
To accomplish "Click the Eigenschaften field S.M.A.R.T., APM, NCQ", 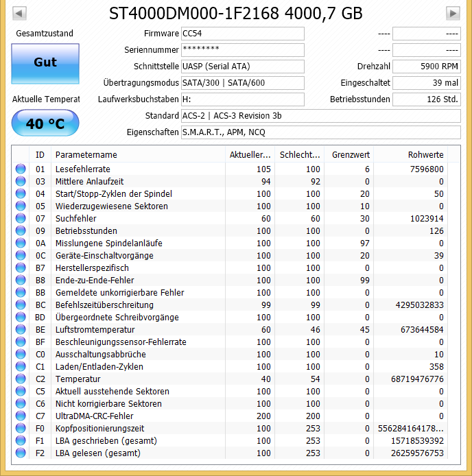I will tap(321, 132).
